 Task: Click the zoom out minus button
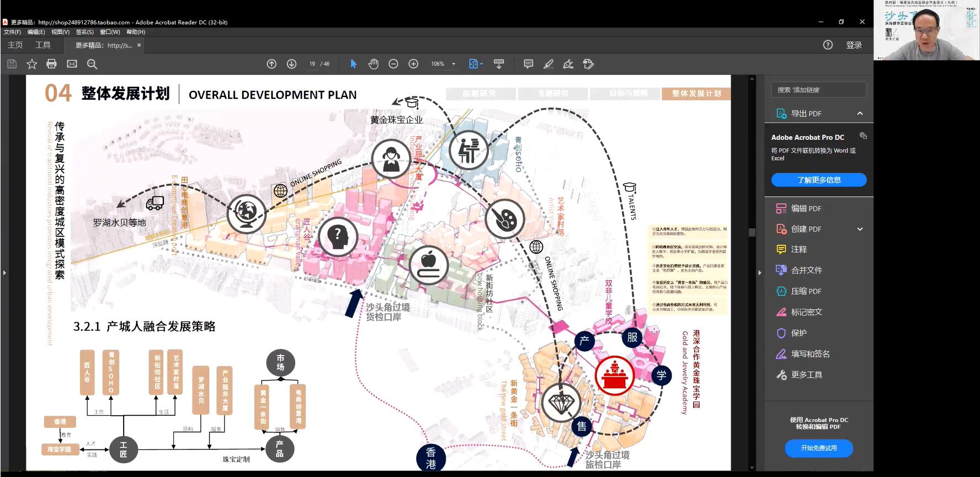(393, 64)
